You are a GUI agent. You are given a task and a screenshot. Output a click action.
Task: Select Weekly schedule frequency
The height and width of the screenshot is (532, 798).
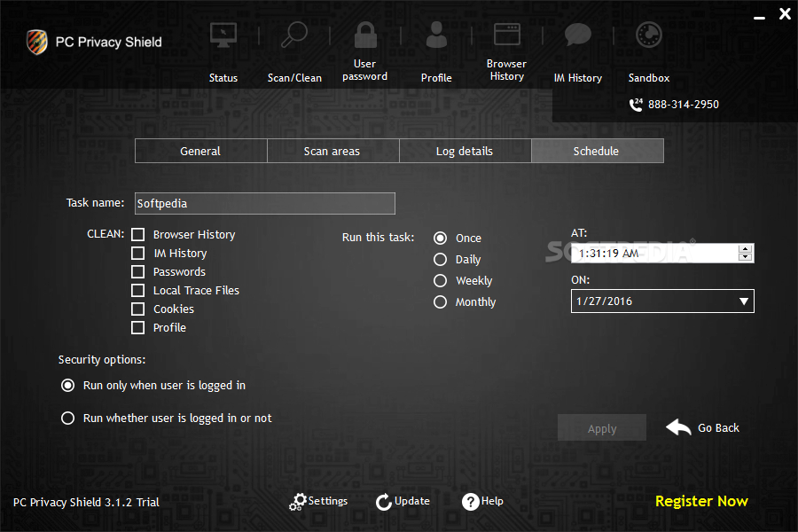(440, 281)
